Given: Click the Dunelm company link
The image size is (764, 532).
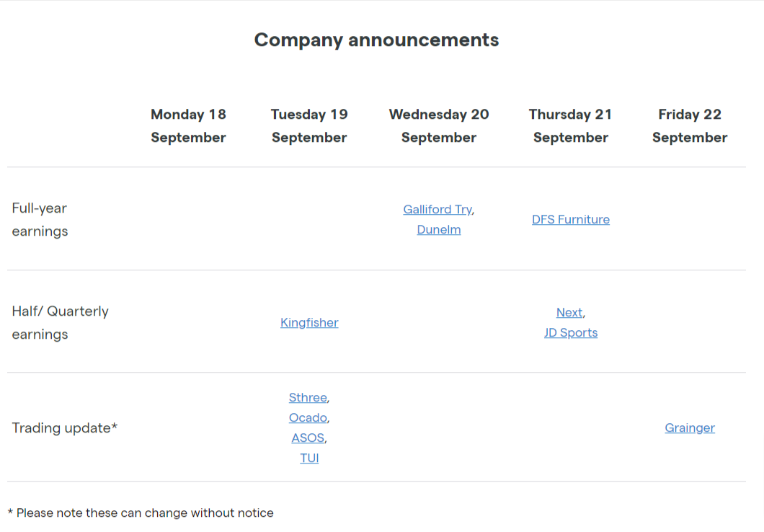Looking at the screenshot, I should (x=438, y=229).
